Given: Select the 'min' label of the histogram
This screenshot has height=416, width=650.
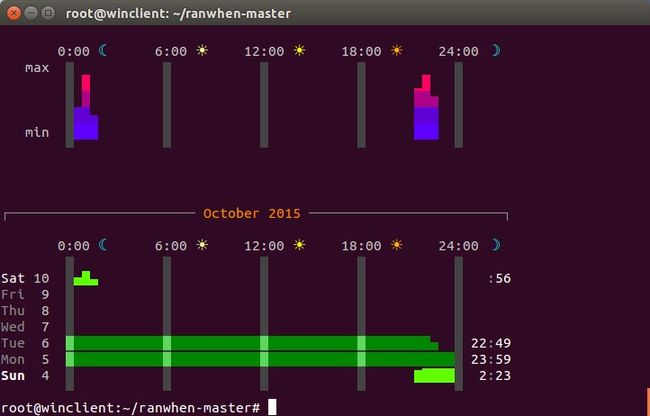Looking at the screenshot, I should coord(37,133).
